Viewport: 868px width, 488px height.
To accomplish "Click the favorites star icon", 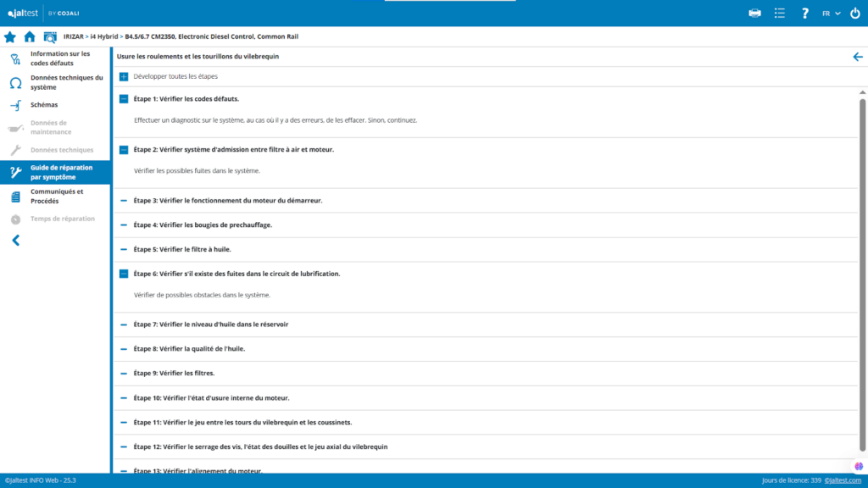I will click(x=10, y=36).
